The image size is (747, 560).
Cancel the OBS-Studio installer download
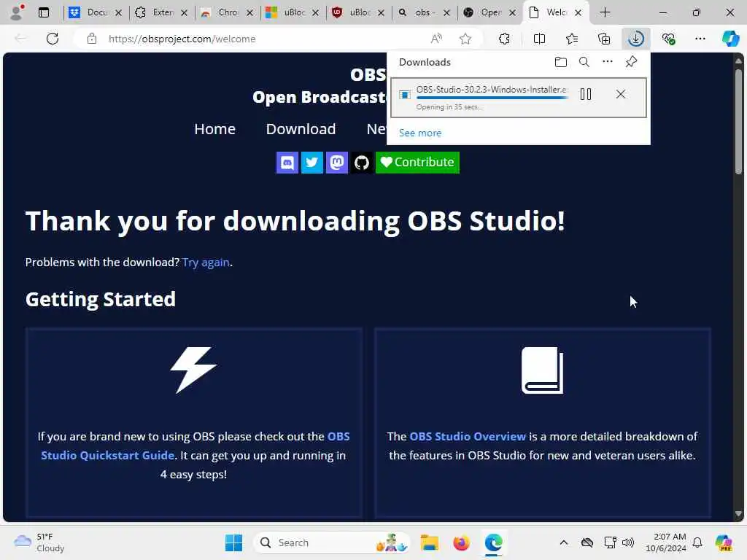620,94
